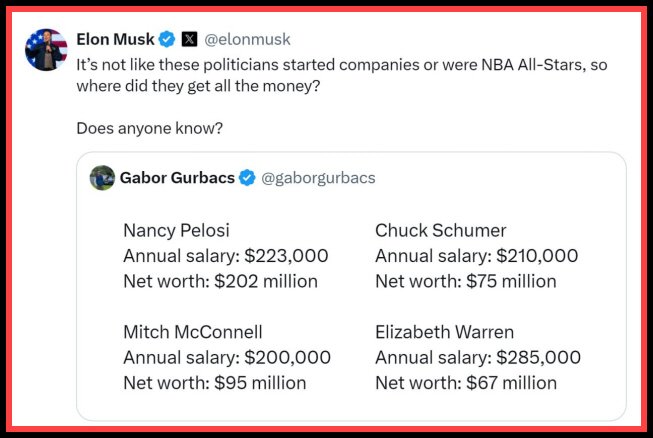Click the "Net worth: $202 million" line
653x438 pixels.
220,281
